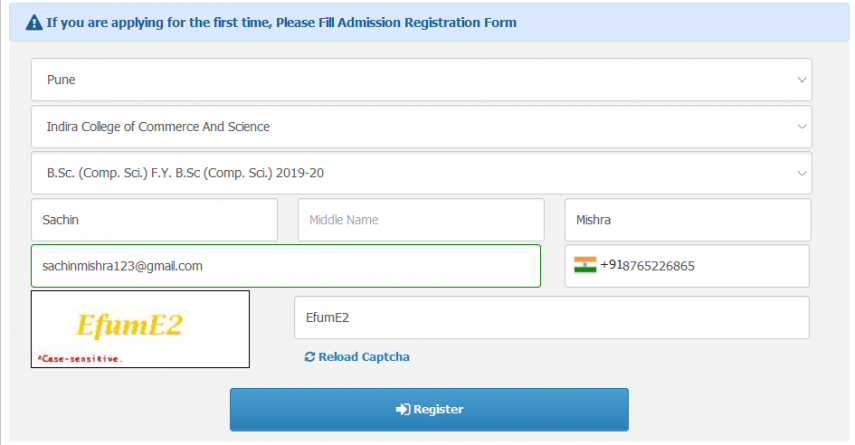Click chevron arrow of college dropdown
Viewport: 855px width, 445px height.
click(x=802, y=127)
